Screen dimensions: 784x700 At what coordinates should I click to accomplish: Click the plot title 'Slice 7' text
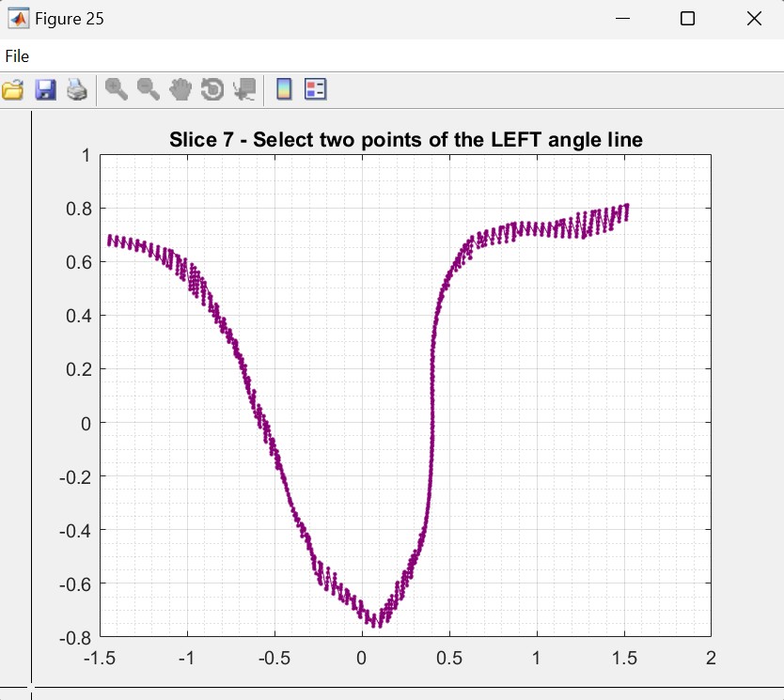(405, 140)
